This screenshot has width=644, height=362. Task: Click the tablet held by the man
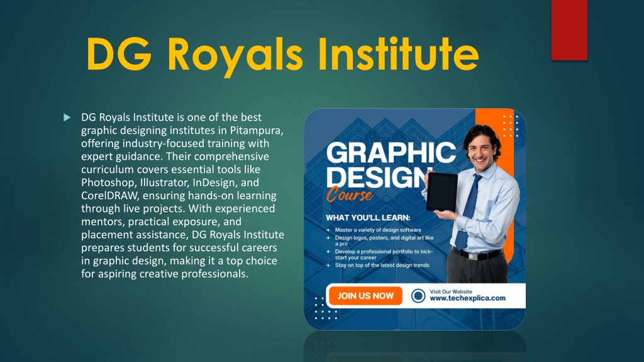[442, 192]
